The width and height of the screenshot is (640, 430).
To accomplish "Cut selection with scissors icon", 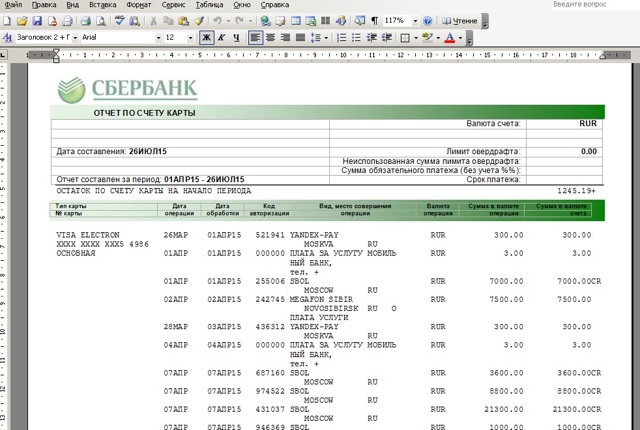I will (x=153, y=21).
